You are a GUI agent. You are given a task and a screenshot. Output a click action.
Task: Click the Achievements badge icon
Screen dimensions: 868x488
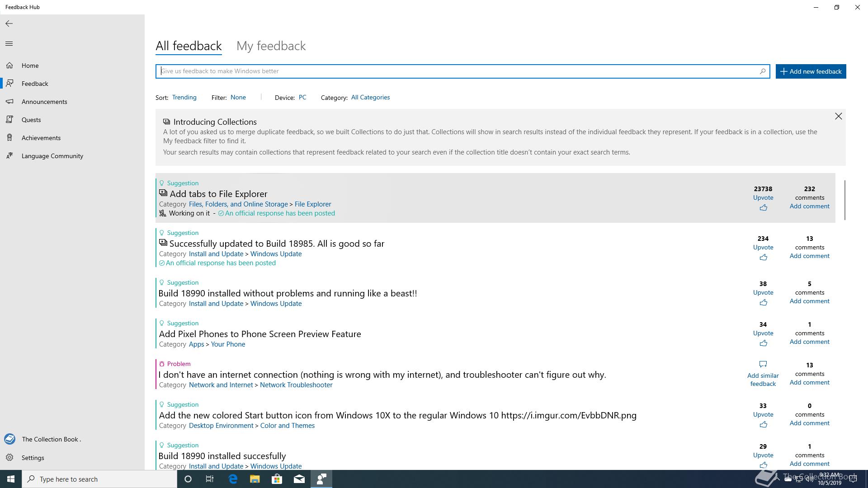tap(9, 138)
